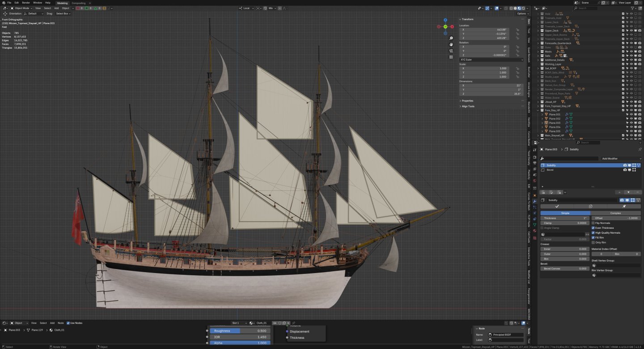Switch to the Compositing workspace tab
Image resolution: width=644 pixels, height=349 pixels.
78,3
